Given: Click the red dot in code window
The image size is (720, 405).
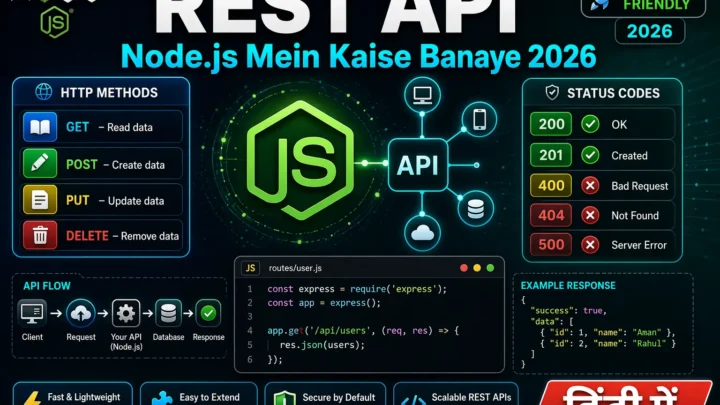Looking at the screenshot, I should click(x=464, y=268).
